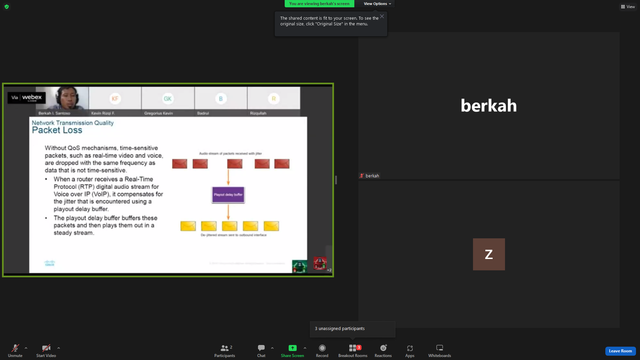Click the 'Network Transmission Quality' slide subtitle

[73, 123]
